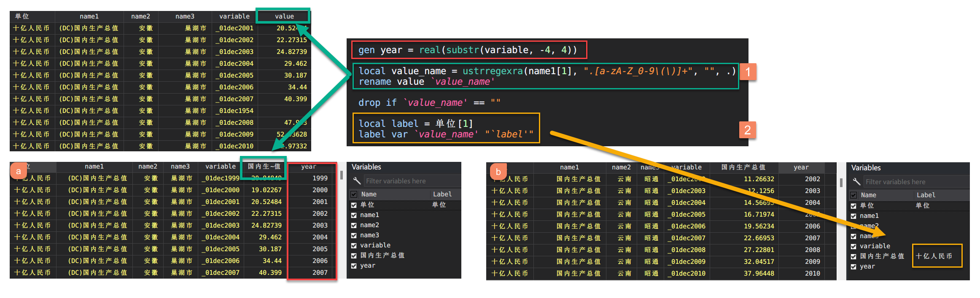This screenshot has width=980, height=298.
Task: Click the orange badge labeled 1
Action: [x=748, y=72]
